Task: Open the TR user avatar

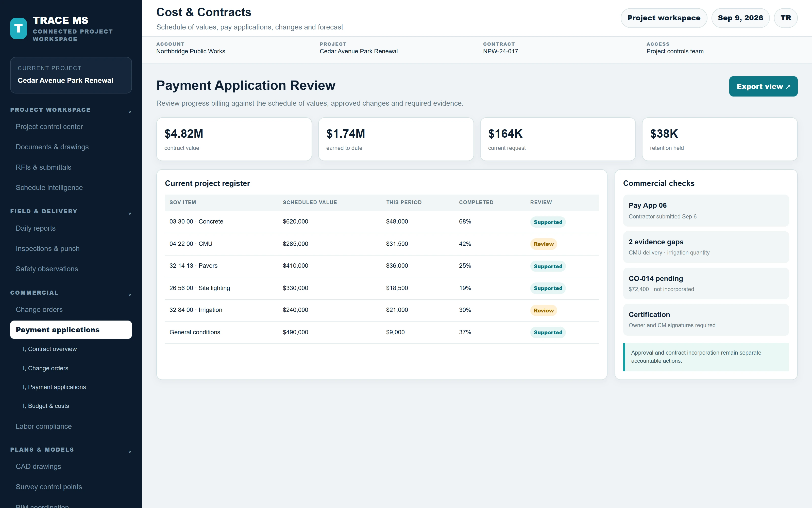Action: coord(786,18)
